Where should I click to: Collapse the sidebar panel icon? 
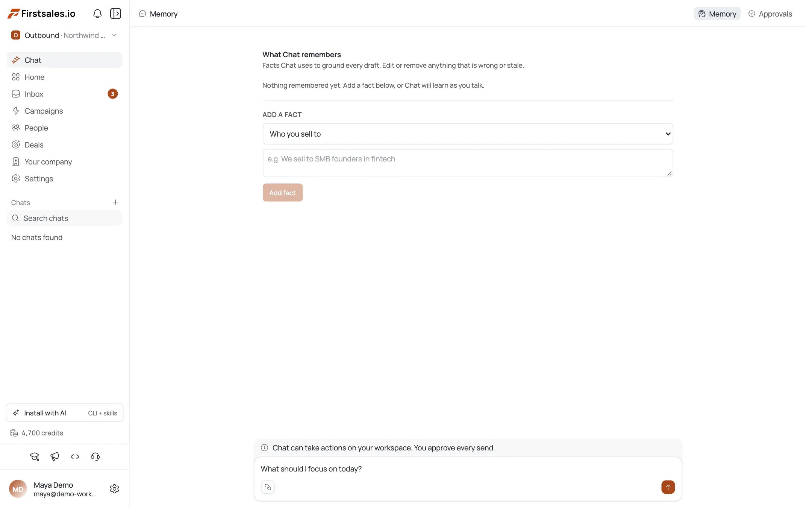click(x=115, y=14)
